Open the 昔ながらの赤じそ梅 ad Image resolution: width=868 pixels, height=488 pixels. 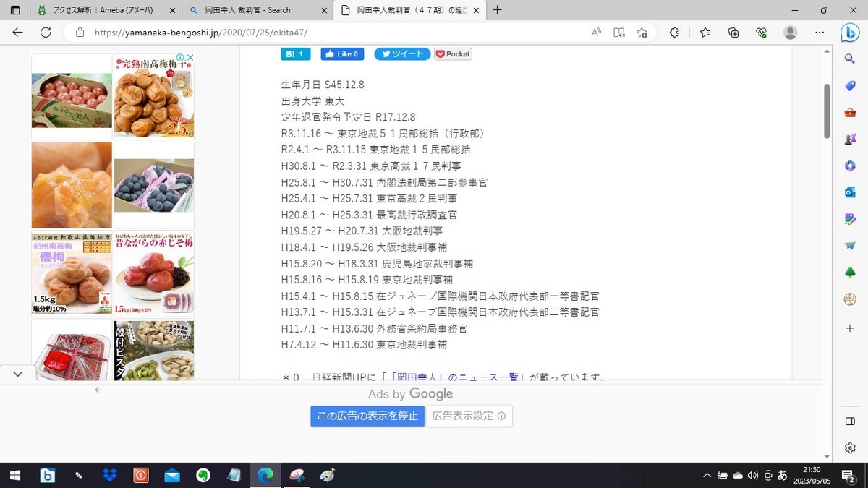154,273
